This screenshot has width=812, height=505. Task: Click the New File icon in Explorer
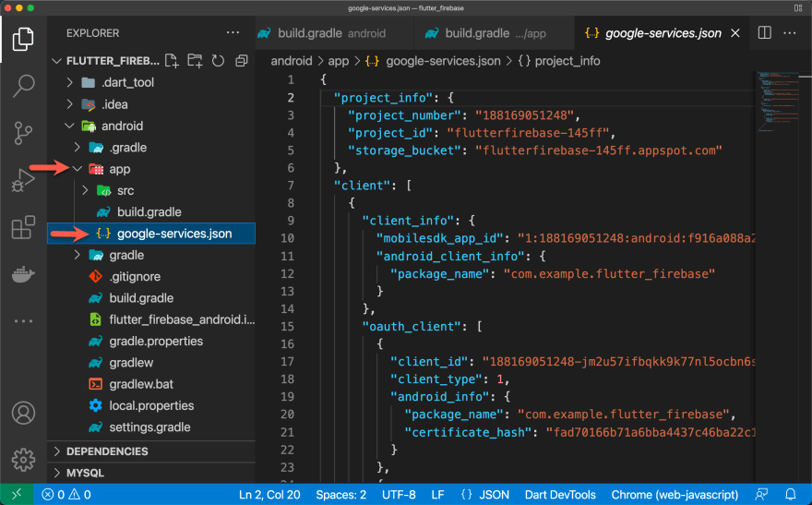coord(172,61)
